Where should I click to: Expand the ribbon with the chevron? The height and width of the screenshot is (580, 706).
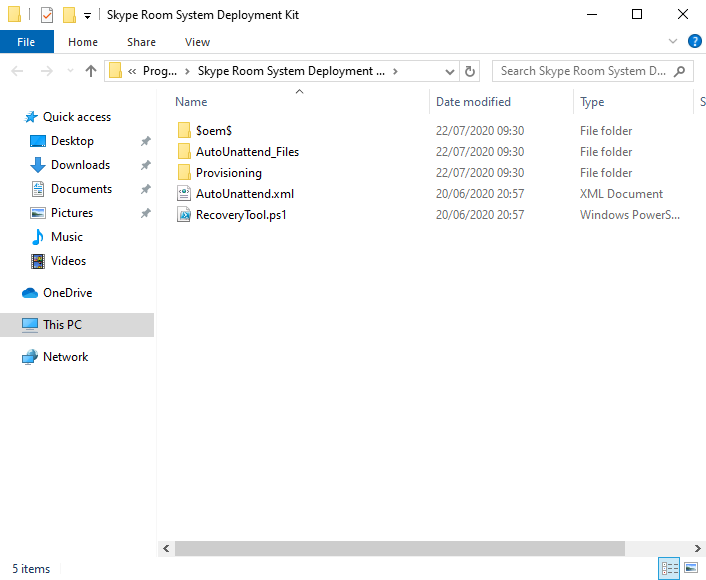pyautogui.click(x=673, y=41)
